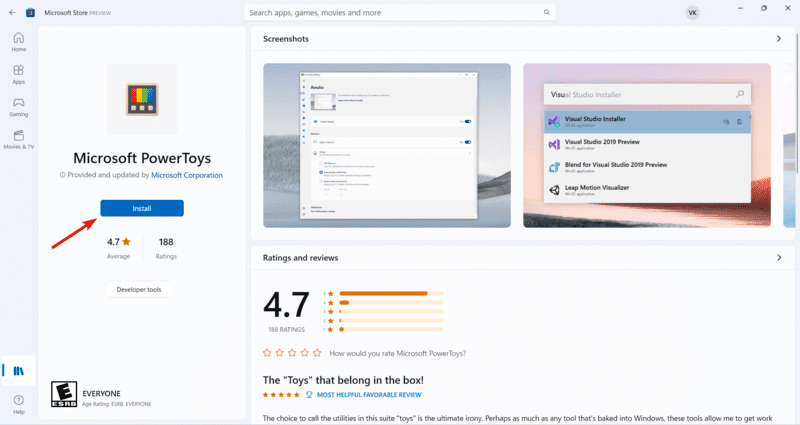The height and width of the screenshot is (425, 800).
Task: Open Help from the sidebar
Action: point(19,404)
